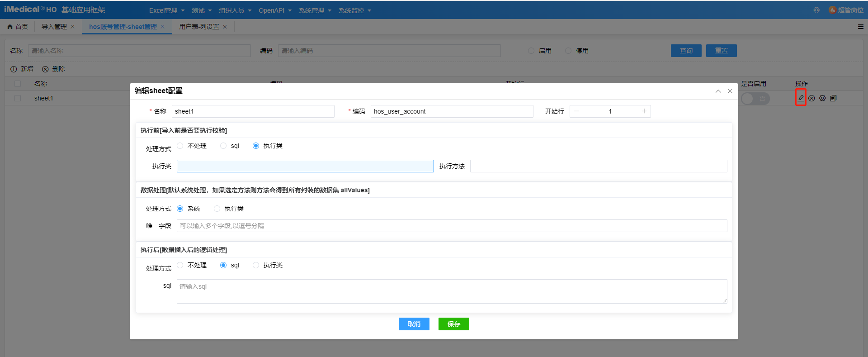Select 执行类 radio under 执行前 section
Screen dimensions: 868x357
pos(256,146)
